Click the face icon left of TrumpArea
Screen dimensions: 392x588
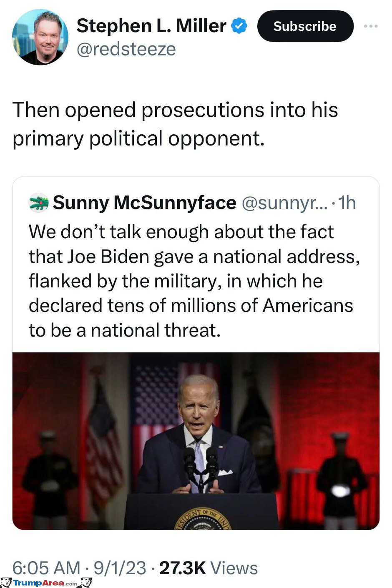tap(6, 583)
